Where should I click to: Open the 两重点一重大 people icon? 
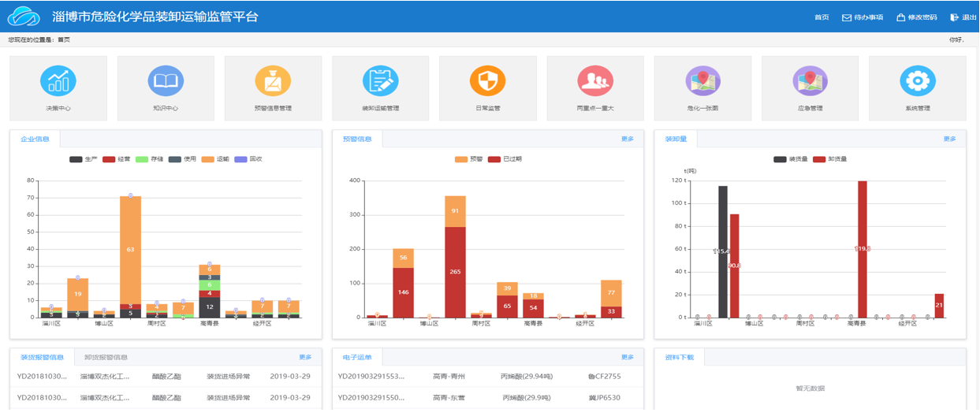[x=595, y=81]
